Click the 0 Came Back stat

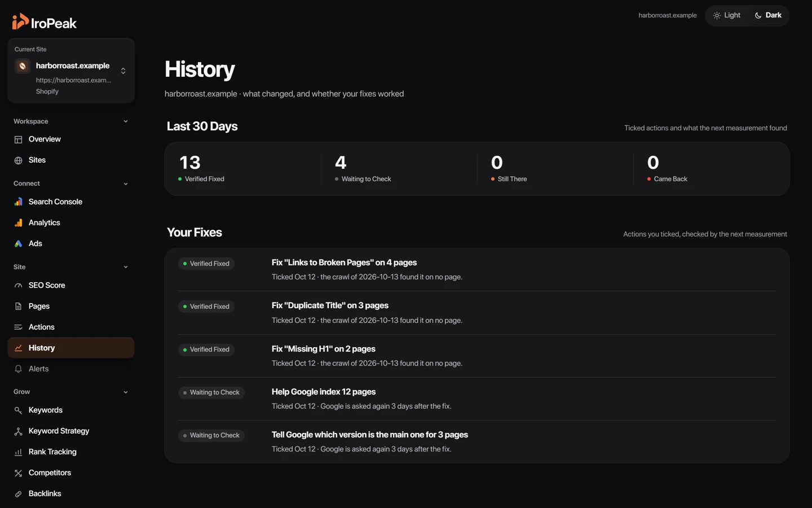point(711,169)
